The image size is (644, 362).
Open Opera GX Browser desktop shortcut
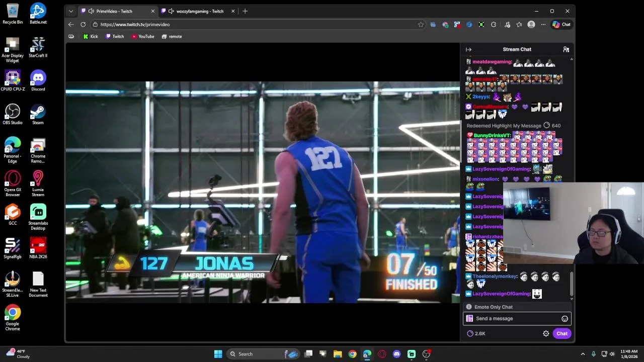pos(13,184)
